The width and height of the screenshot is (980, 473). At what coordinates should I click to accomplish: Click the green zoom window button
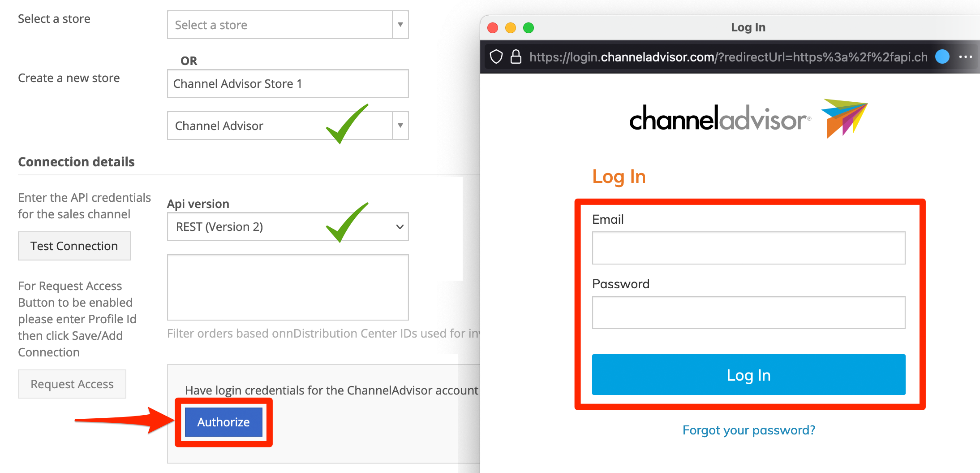pos(529,28)
